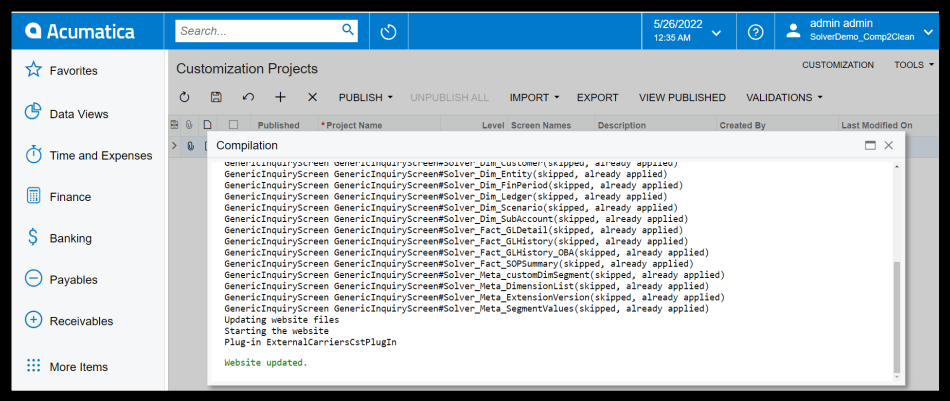Click the delete X toolbar icon
Viewport: 950px width, 401px height.
(x=312, y=97)
